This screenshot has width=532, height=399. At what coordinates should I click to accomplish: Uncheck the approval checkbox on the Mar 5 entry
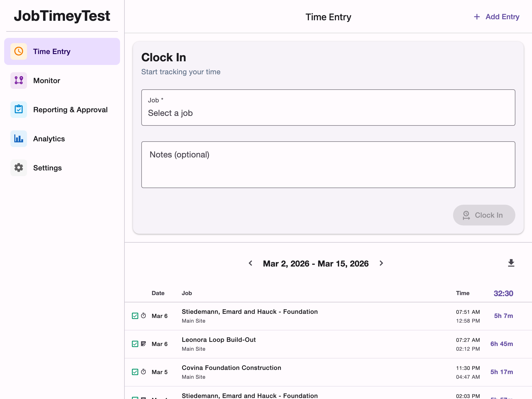pyautogui.click(x=135, y=372)
